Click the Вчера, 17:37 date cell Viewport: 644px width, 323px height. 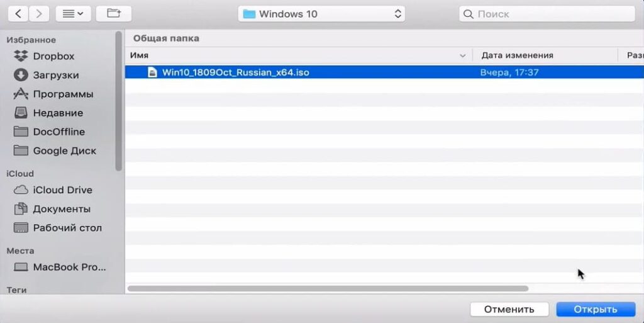pyautogui.click(x=509, y=72)
